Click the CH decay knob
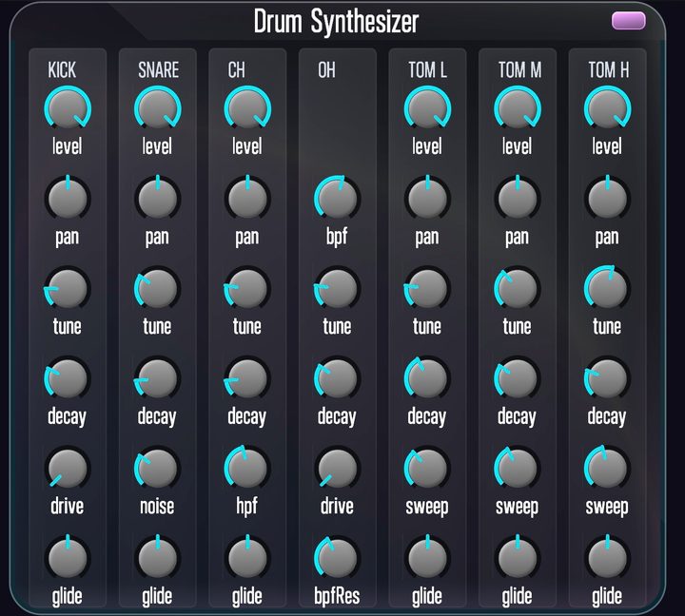Image resolution: width=685 pixels, height=616 pixels. 247,378
